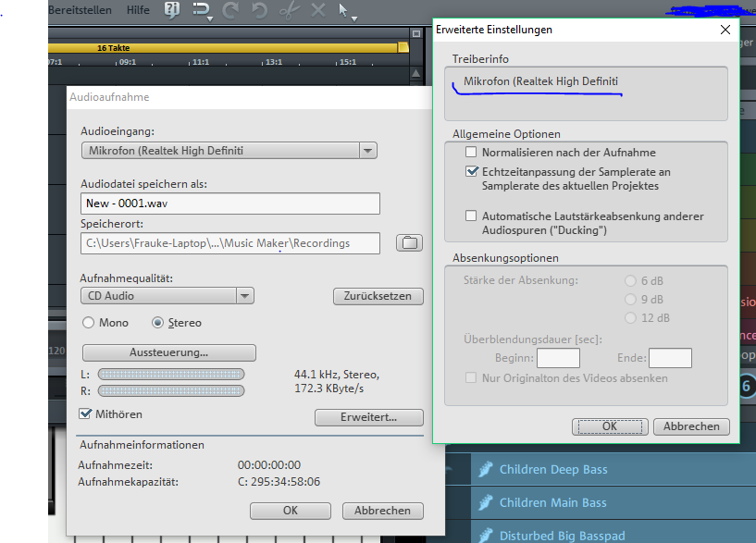Click the yellow range end marker handle
This screenshot has height=543, width=756.
pos(403,47)
